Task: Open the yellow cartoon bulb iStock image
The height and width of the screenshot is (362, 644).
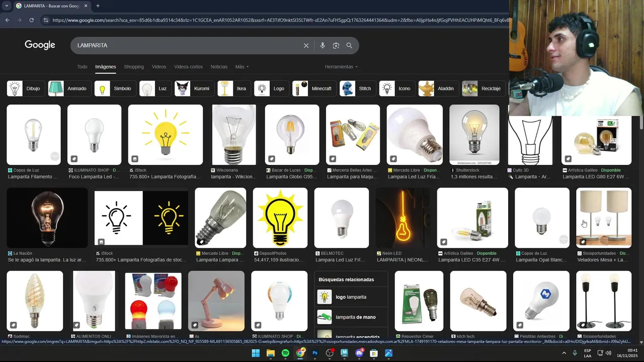Action: [x=166, y=135]
